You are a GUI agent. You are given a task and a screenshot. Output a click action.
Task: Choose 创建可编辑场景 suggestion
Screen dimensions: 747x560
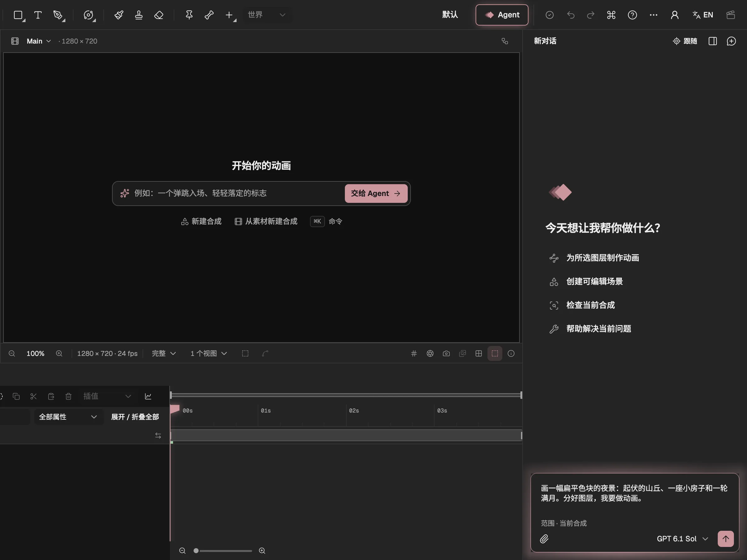point(586,282)
